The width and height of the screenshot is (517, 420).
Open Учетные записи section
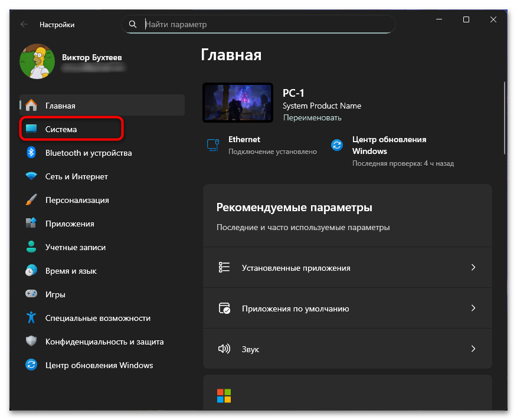(x=102, y=247)
